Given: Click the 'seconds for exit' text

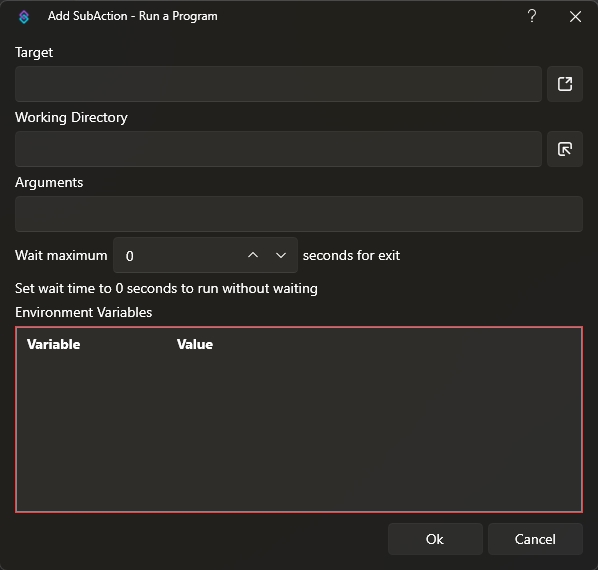Looking at the screenshot, I should (351, 255).
